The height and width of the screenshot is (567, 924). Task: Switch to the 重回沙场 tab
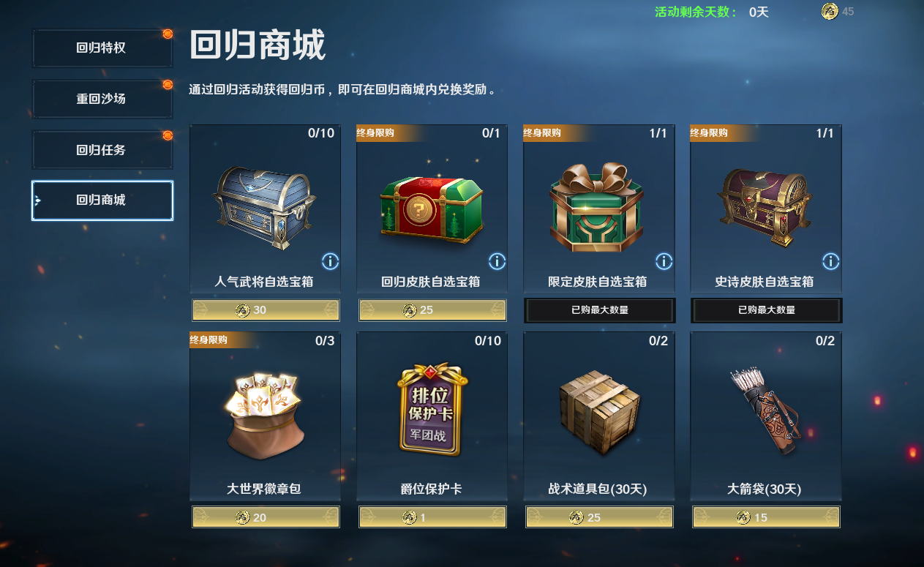click(102, 99)
